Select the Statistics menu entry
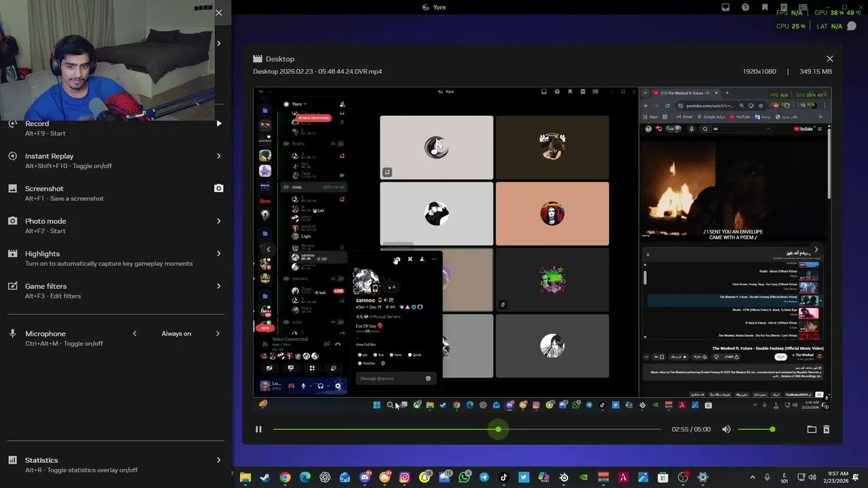This screenshot has height=488, width=868. 115,465
